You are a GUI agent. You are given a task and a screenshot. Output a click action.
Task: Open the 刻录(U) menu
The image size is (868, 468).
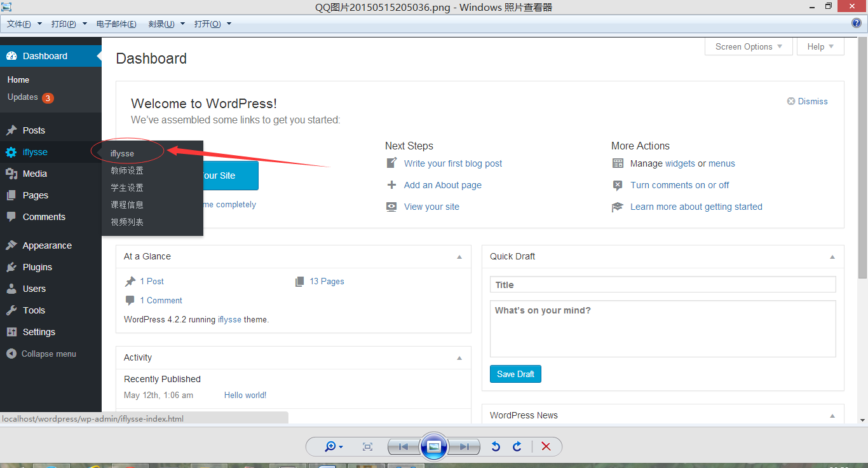point(166,24)
